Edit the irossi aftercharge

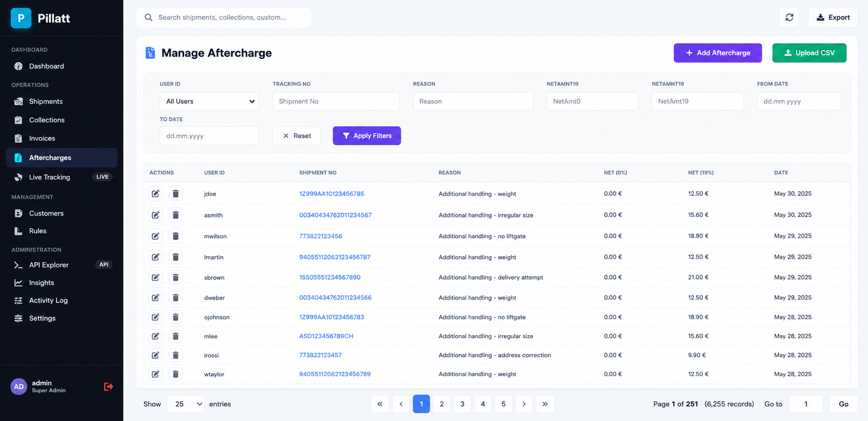[x=155, y=355]
